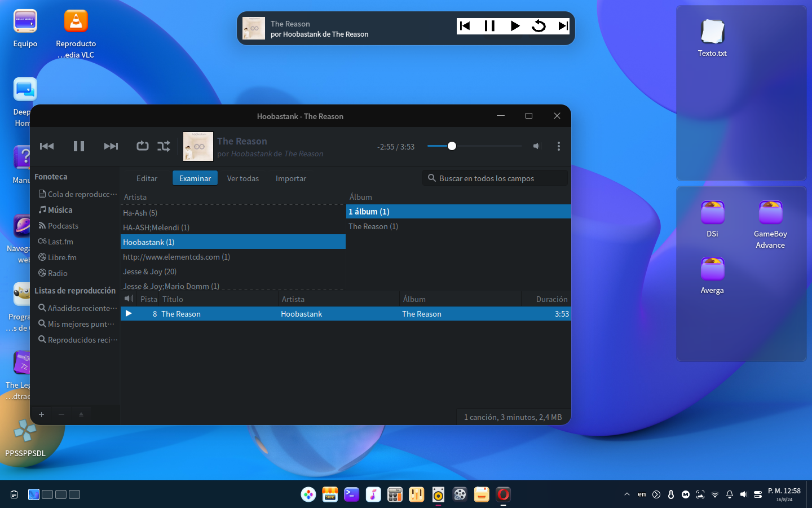Toggle shuffle mode in Rhythmbox

click(164, 146)
